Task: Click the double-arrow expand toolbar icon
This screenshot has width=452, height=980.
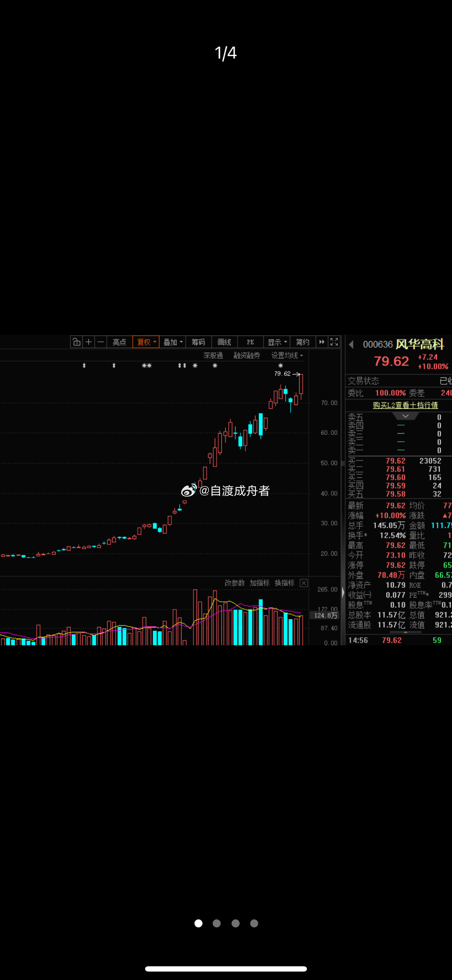Action: (322, 342)
